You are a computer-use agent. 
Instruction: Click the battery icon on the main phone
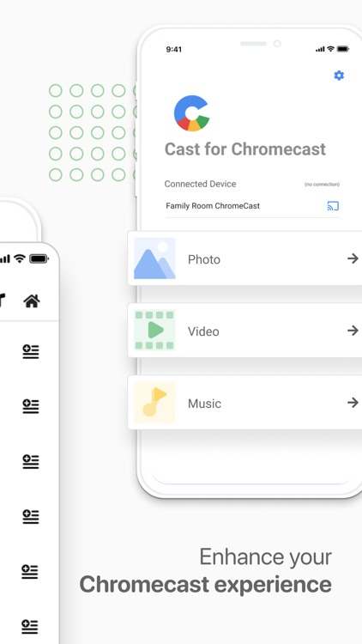click(343, 49)
